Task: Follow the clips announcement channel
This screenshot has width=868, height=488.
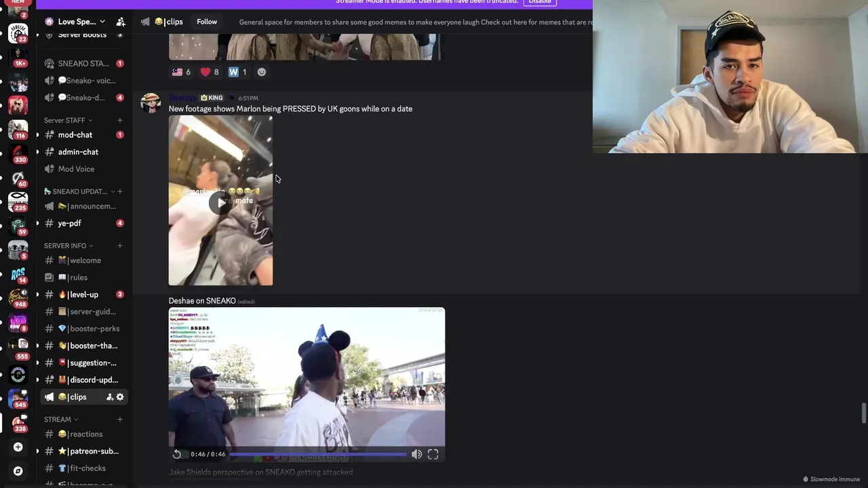Action: [207, 22]
